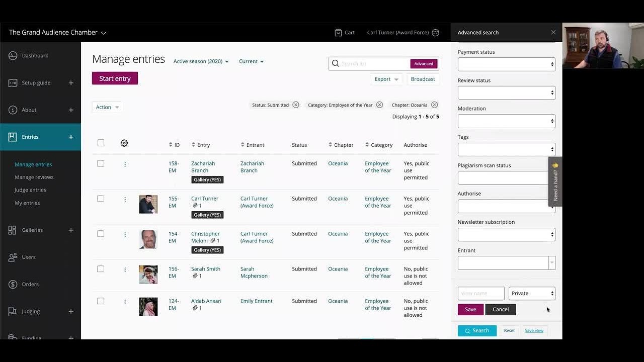The height and width of the screenshot is (362, 644).
Task: Click Save in the save-view form
Action: tap(470, 310)
